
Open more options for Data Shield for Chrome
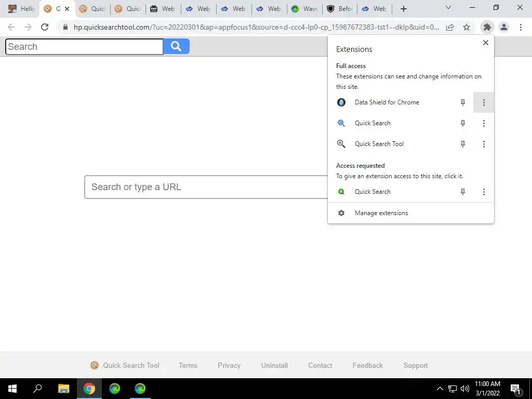(484, 102)
